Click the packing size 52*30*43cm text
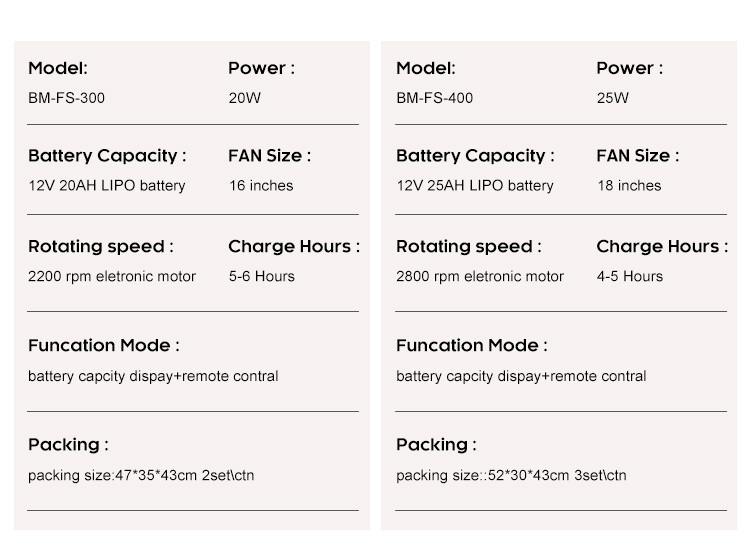 (x=511, y=475)
